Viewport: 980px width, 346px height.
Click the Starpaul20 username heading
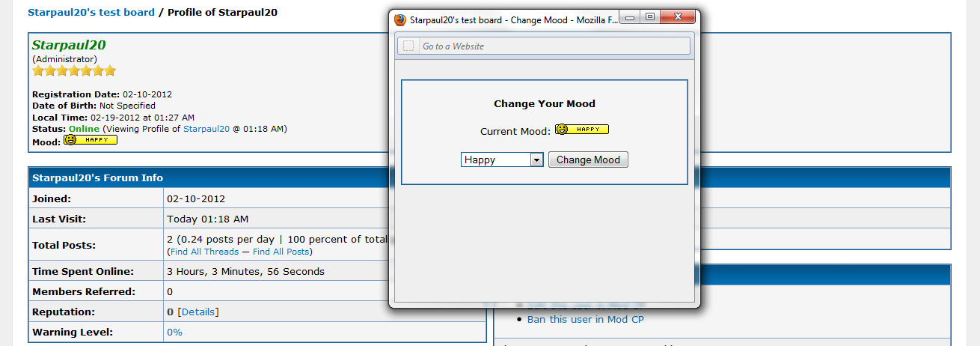coord(69,45)
